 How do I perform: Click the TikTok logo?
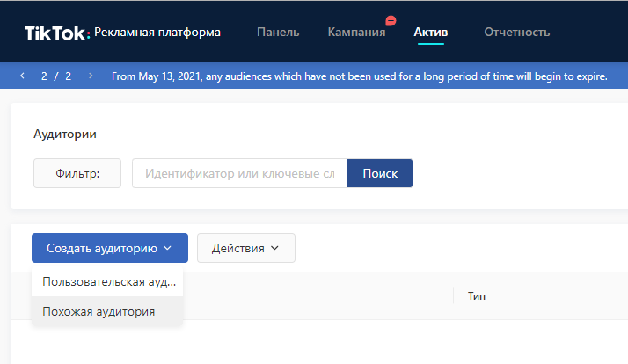[x=57, y=33]
